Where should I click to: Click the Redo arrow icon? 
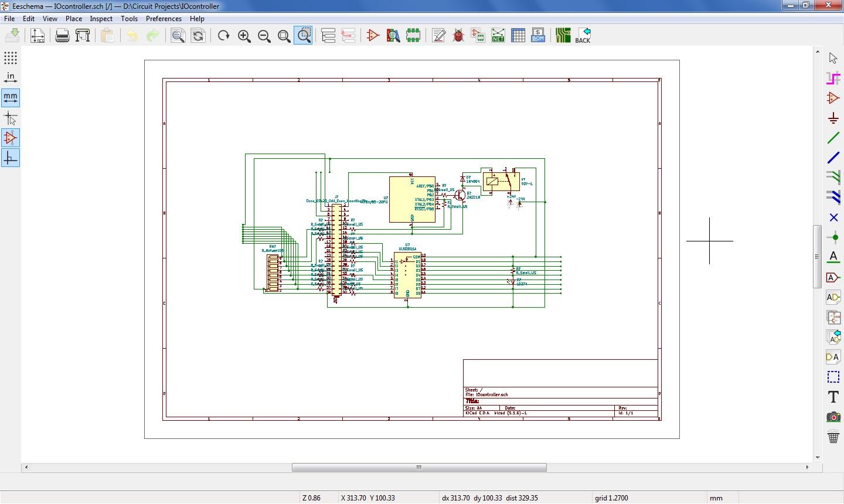tap(152, 35)
